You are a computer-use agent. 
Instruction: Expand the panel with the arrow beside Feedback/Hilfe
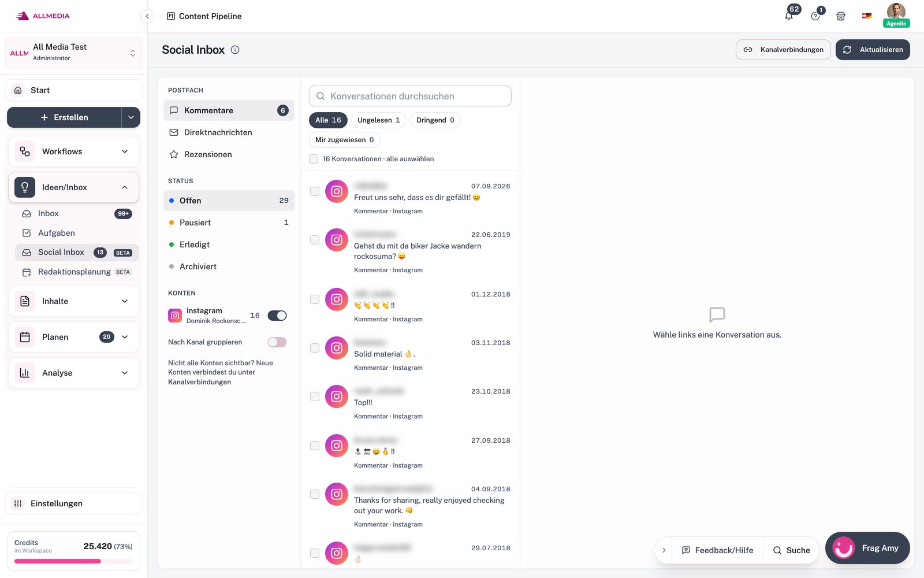(x=664, y=550)
